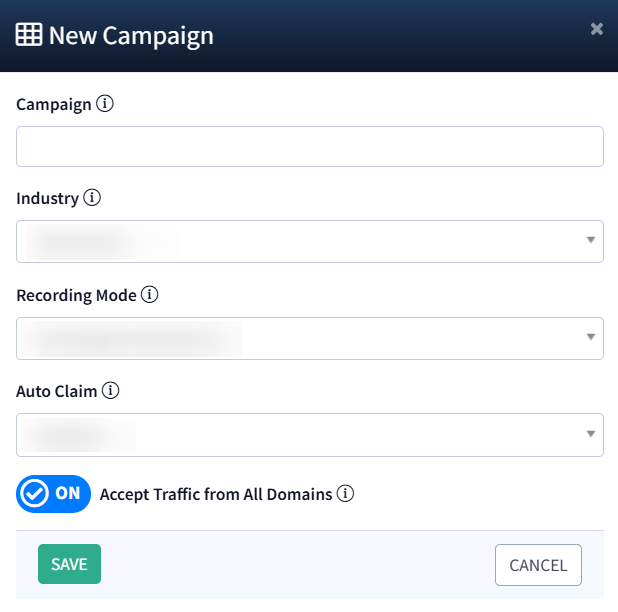Open Recording Mode info icon help
618x612 pixels.
150,295
